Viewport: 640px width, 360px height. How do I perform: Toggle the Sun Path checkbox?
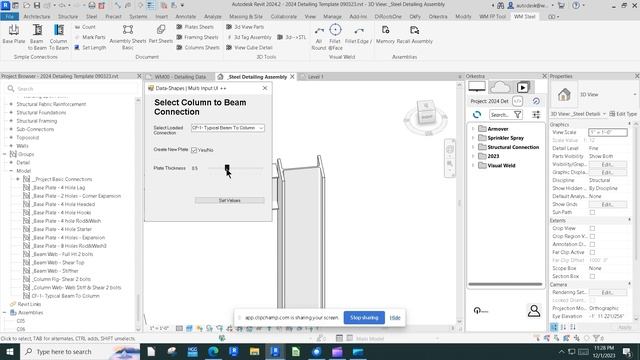[x=592, y=212]
